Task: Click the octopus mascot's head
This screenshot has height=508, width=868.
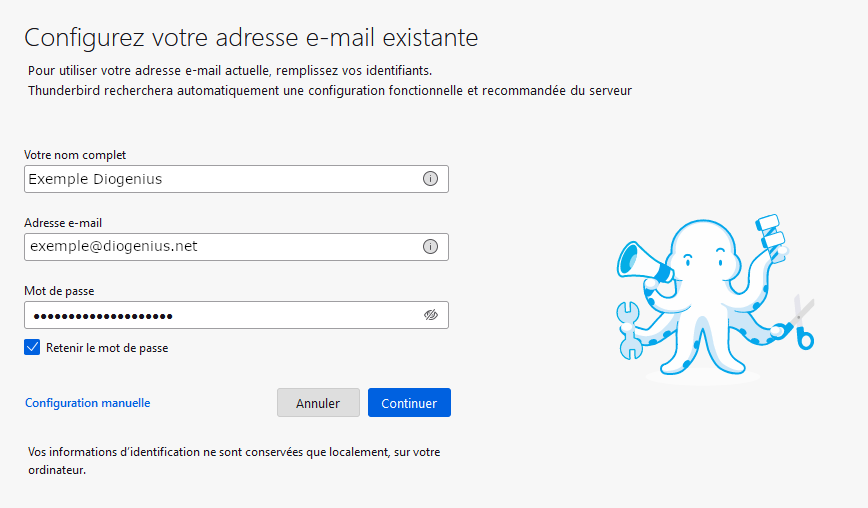Action: pyautogui.click(x=704, y=249)
